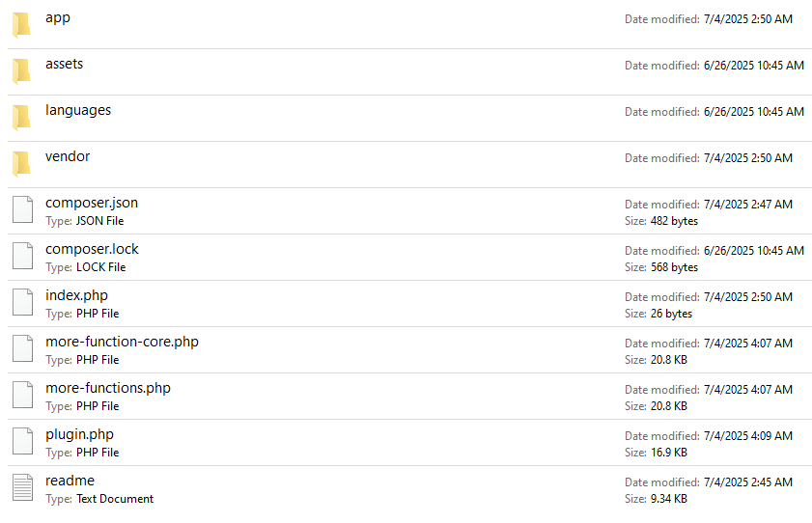Click the vendor folder icon
This screenshot has height=523, width=812.
[x=21, y=163]
